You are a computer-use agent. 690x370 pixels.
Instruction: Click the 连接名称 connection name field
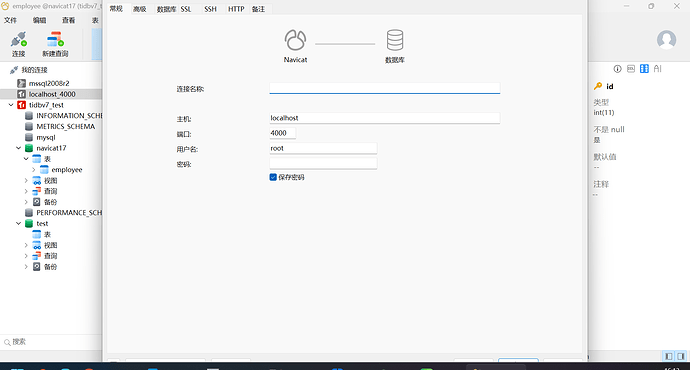tap(385, 88)
